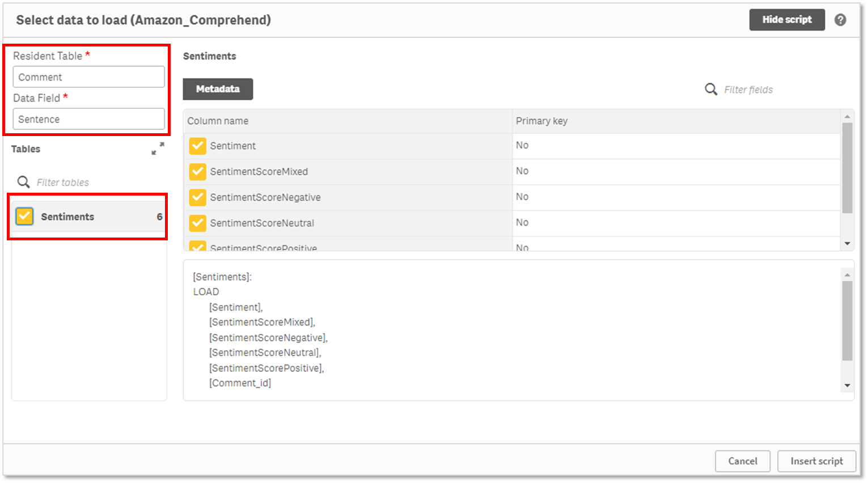868x483 pixels.
Task: Uncheck the Sentiments table checkbox
Action: pos(24,217)
